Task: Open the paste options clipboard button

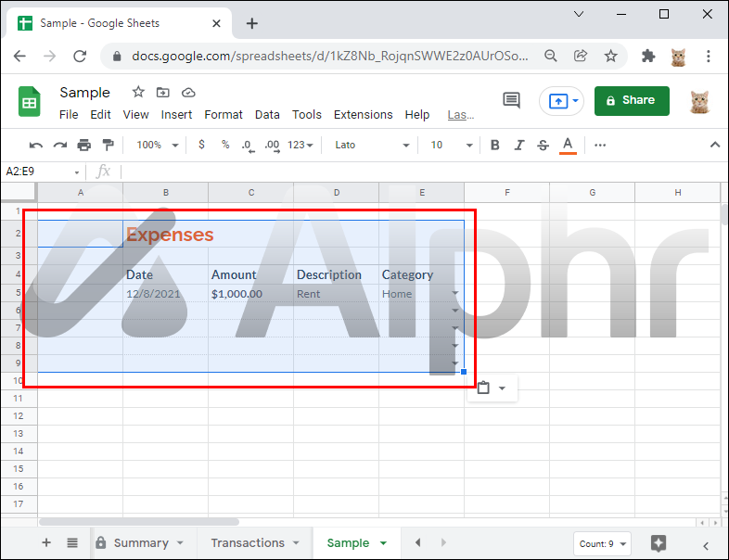Action: [x=492, y=388]
